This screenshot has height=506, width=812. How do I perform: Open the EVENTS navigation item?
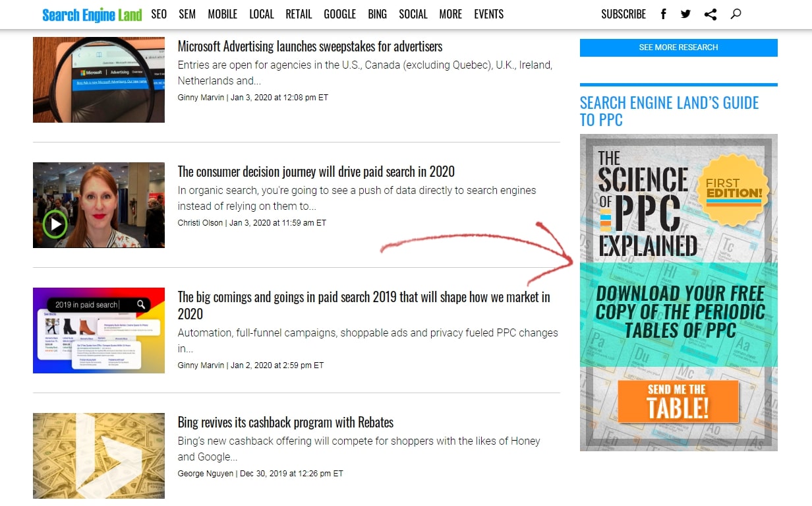click(489, 14)
